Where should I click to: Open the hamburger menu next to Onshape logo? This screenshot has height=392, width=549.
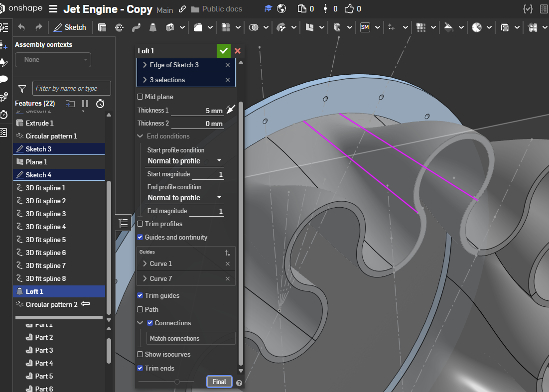pyautogui.click(x=53, y=9)
